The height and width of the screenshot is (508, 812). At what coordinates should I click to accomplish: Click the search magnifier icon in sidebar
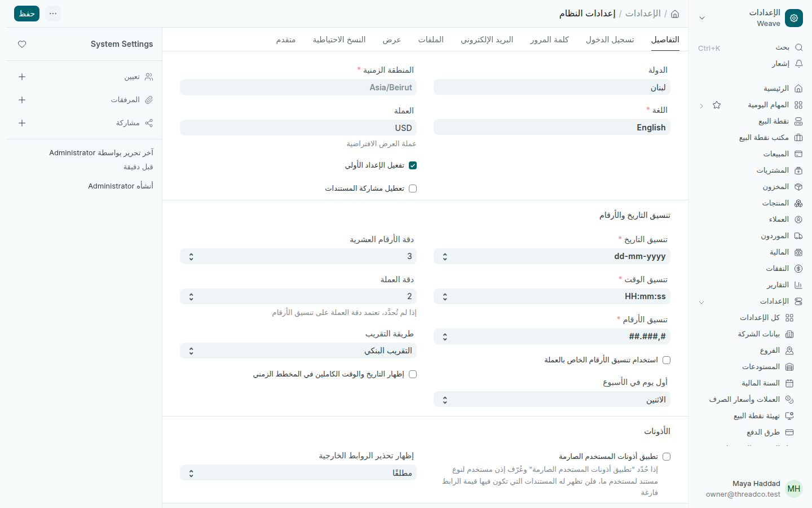pos(798,47)
